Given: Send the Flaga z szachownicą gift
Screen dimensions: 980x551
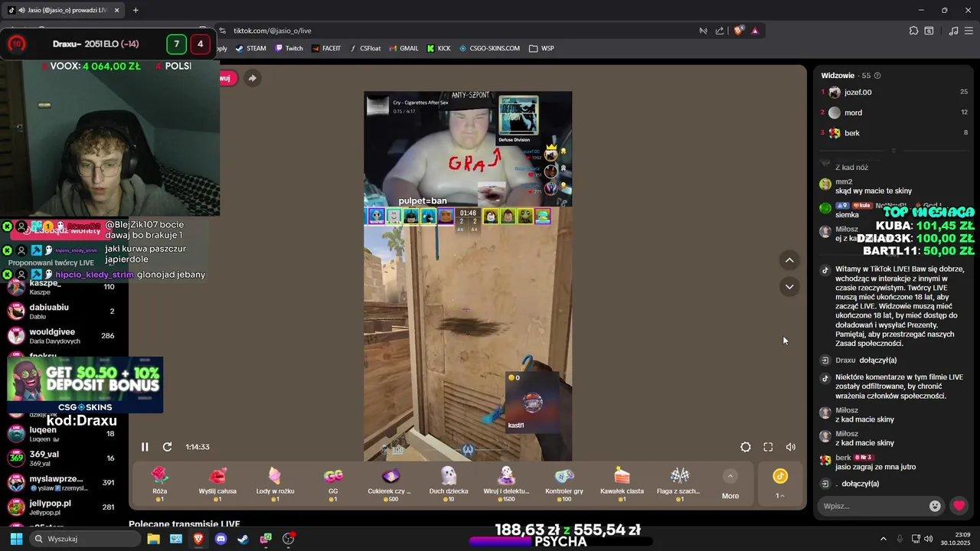Looking at the screenshot, I should [x=680, y=484].
